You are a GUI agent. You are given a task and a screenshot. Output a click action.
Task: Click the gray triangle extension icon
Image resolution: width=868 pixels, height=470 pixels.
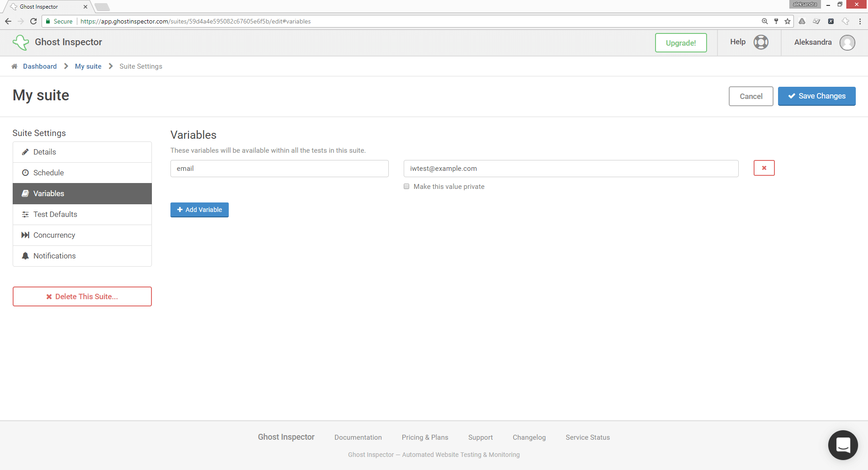[x=802, y=21]
